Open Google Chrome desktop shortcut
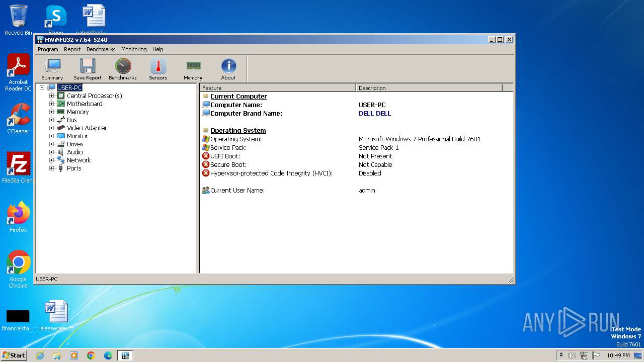This screenshot has width=644, height=362. pyautogui.click(x=18, y=269)
